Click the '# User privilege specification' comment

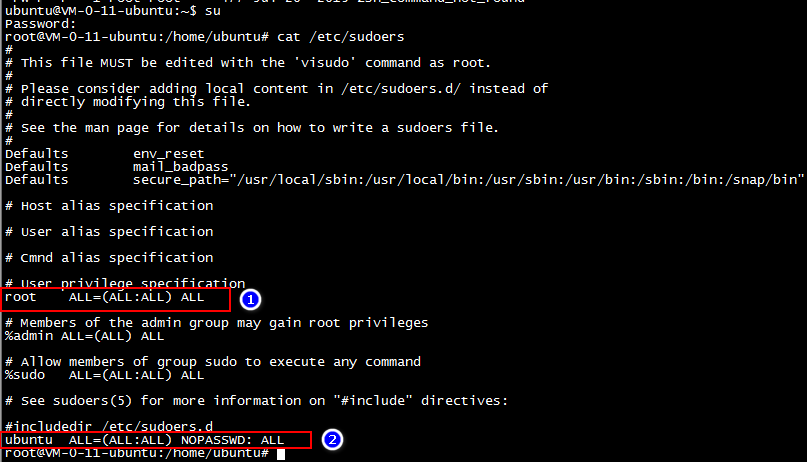click(125, 283)
